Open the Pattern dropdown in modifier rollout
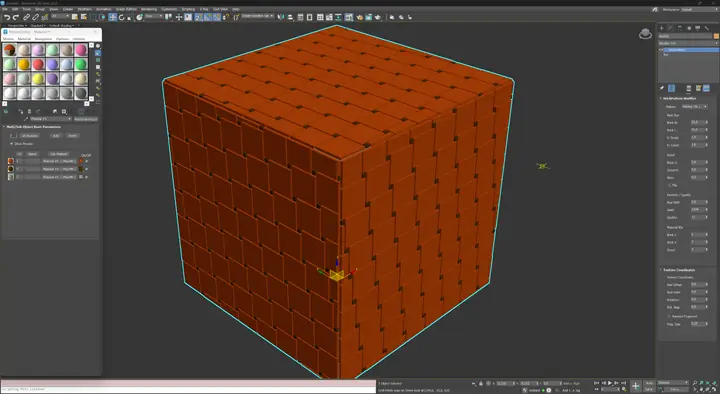The height and width of the screenshot is (394, 720). [694, 107]
